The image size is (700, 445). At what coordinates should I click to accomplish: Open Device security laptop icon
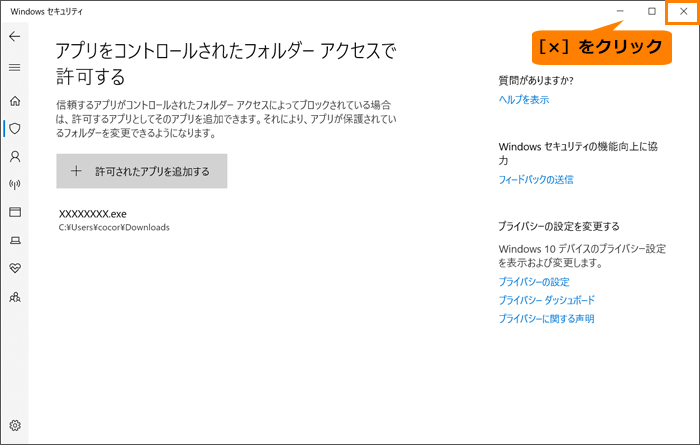pos(15,241)
